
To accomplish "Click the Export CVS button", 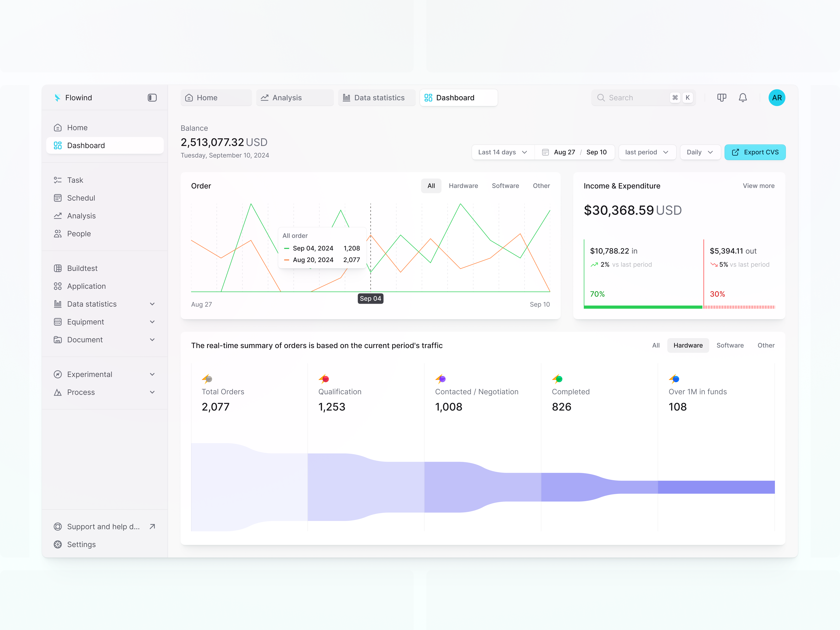I will 755,152.
